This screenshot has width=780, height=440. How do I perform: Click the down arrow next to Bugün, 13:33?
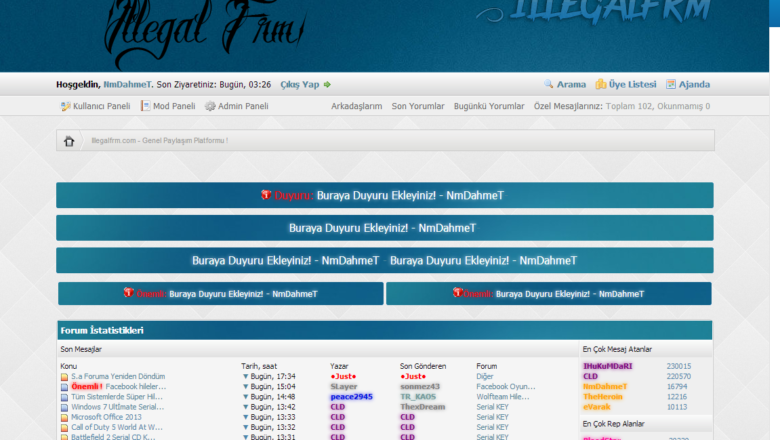[245, 417]
